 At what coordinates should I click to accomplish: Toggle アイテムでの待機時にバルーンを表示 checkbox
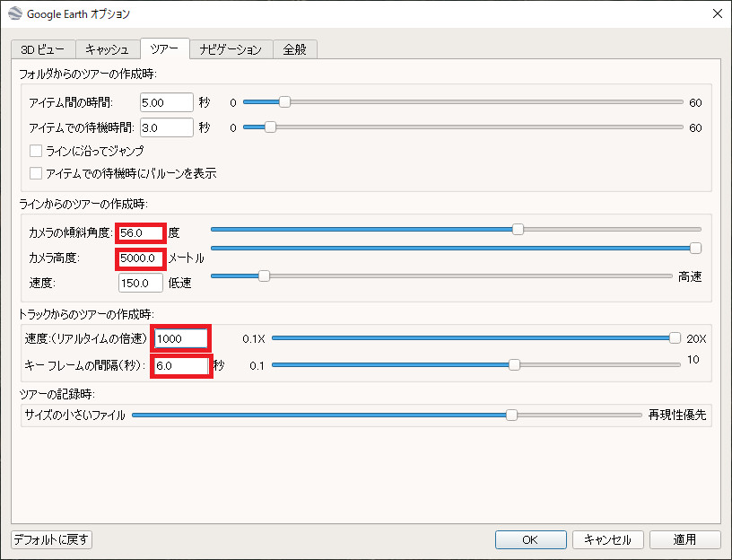click(36, 173)
